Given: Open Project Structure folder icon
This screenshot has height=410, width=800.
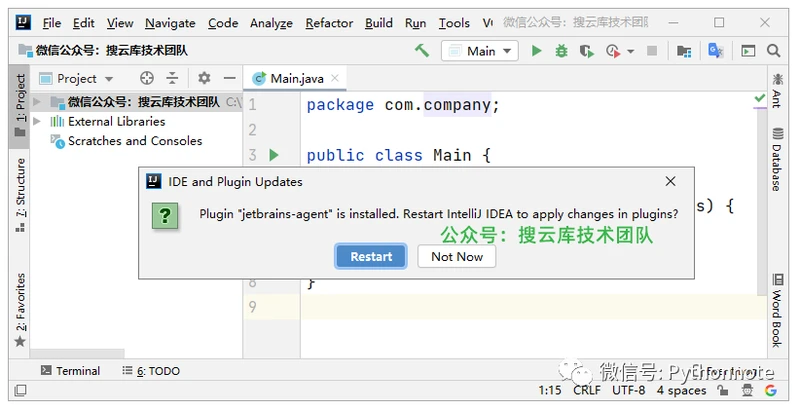Looking at the screenshot, I should 684,51.
